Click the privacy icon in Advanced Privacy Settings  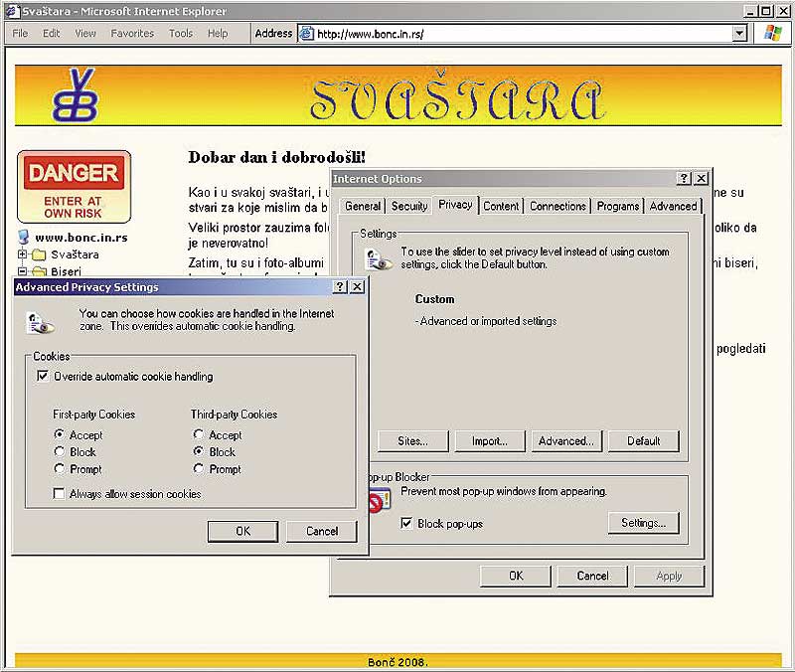(x=40, y=324)
